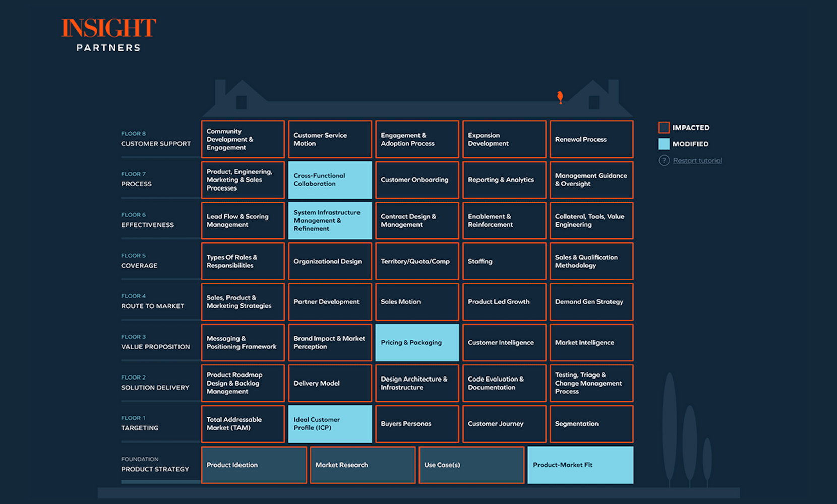Screen dimensions: 837x504
Task: Click the question mark help icon
Action: pos(664,161)
